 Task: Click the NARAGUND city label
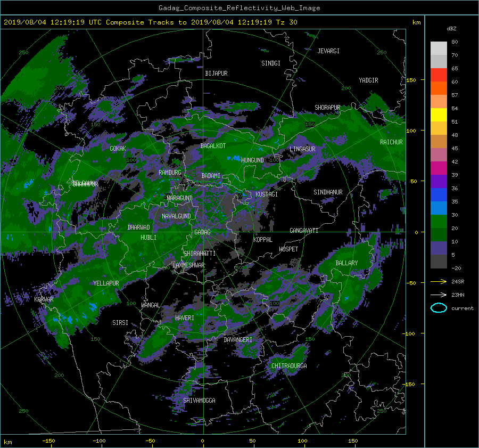[180, 198]
